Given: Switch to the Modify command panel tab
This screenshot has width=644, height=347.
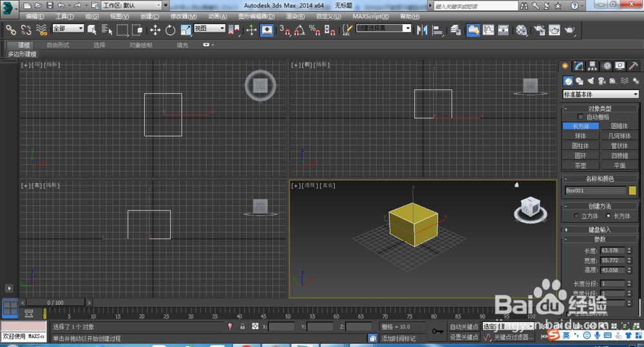Looking at the screenshot, I should (x=579, y=66).
